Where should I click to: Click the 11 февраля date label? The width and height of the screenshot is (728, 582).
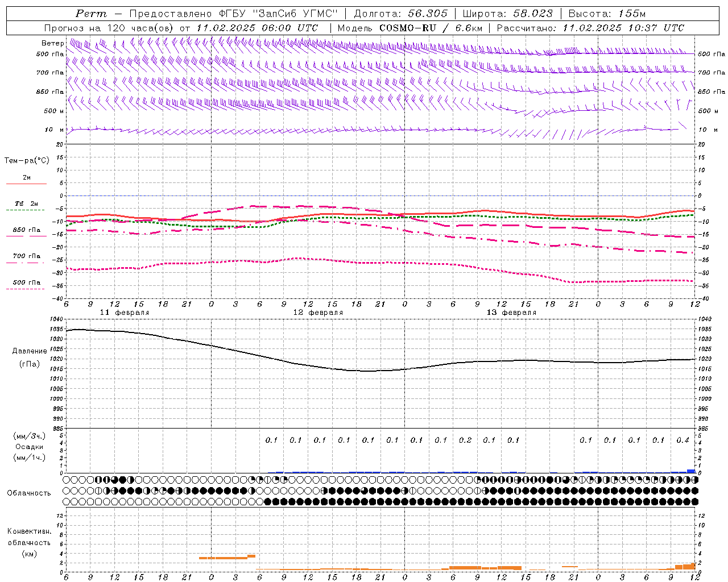[125, 313]
